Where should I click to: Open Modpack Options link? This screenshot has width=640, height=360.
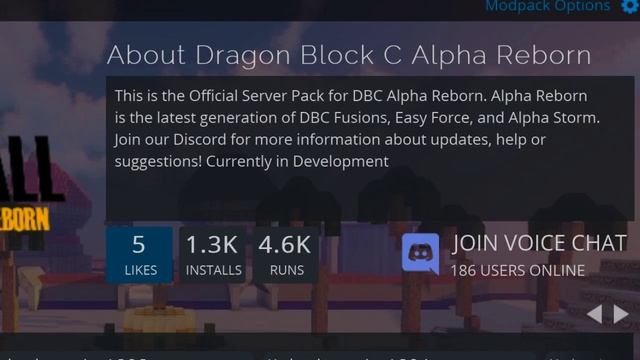coord(547,6)
